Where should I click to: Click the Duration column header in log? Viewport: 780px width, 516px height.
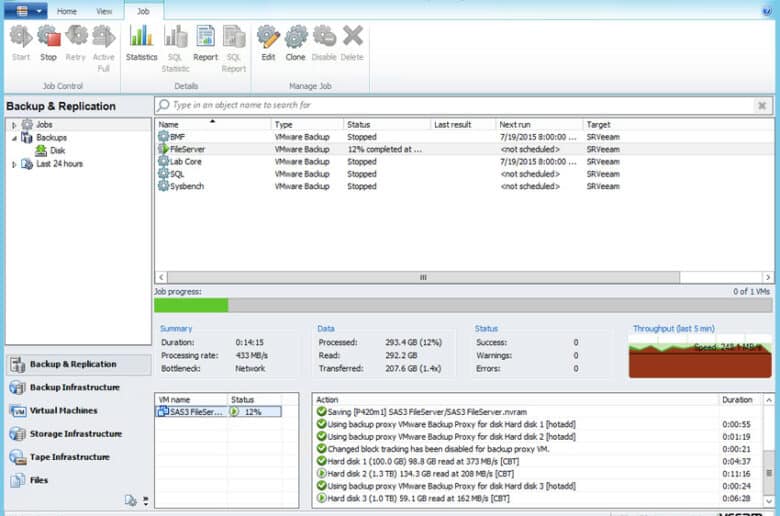740,400
